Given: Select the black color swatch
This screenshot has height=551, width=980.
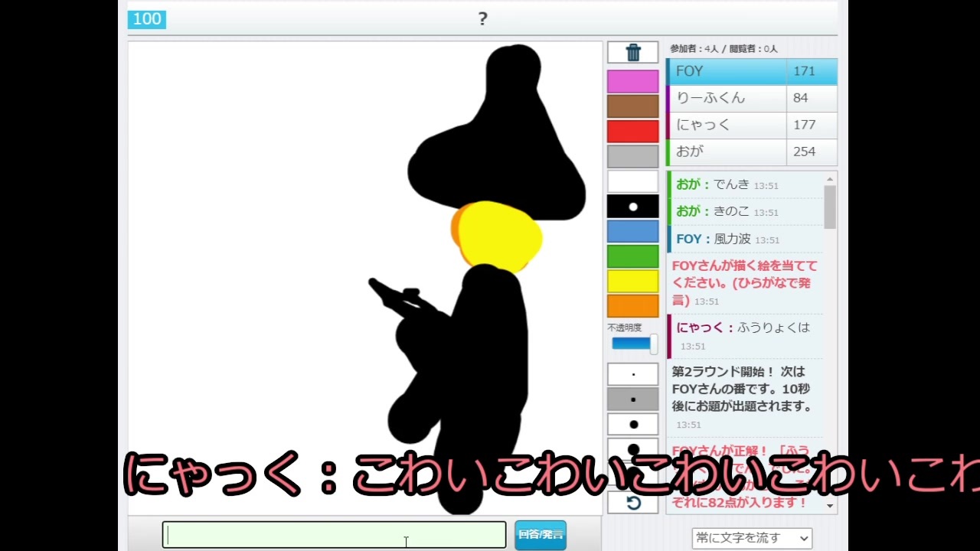Looking at the screenshot, I should [x=632, y=207].
